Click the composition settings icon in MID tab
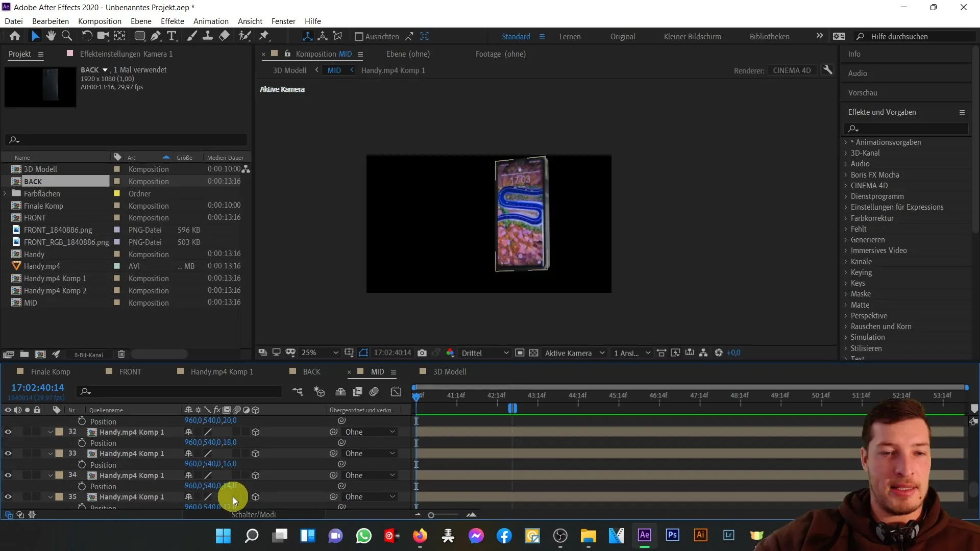The image size is (980, 551). (x=395, y=372)
